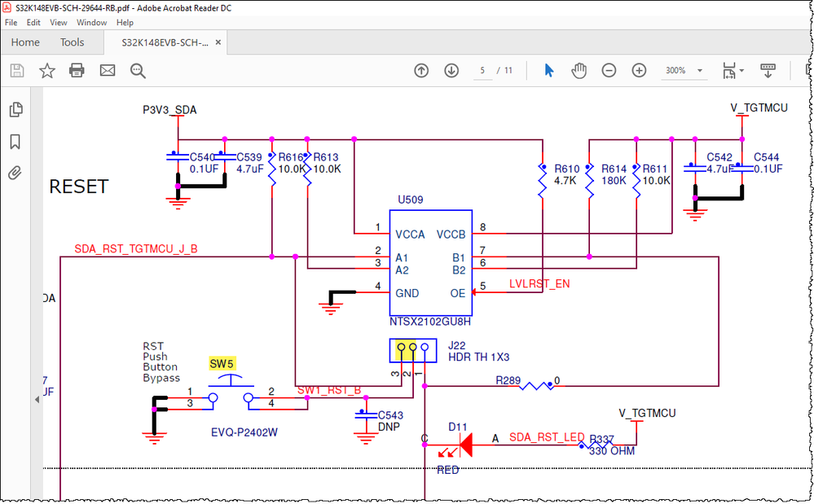This screenshot has height=504, width=814.
Task: Click the LVLRST_EN net label
Action: pos(539,284)
